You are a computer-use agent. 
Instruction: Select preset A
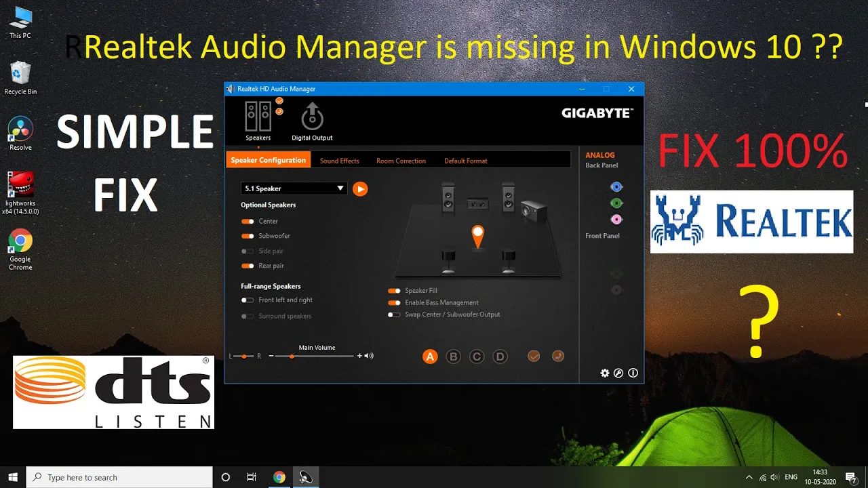[x=430, y=357]
